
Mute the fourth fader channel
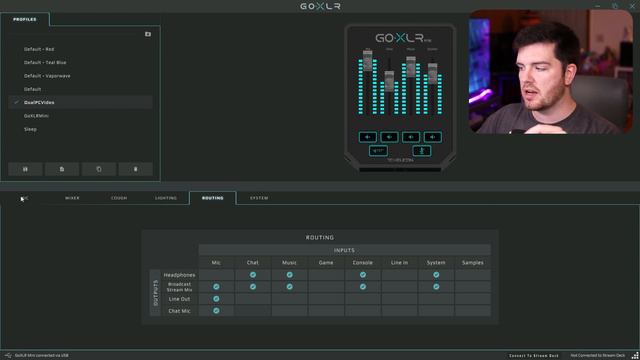[x=433, y=137]
